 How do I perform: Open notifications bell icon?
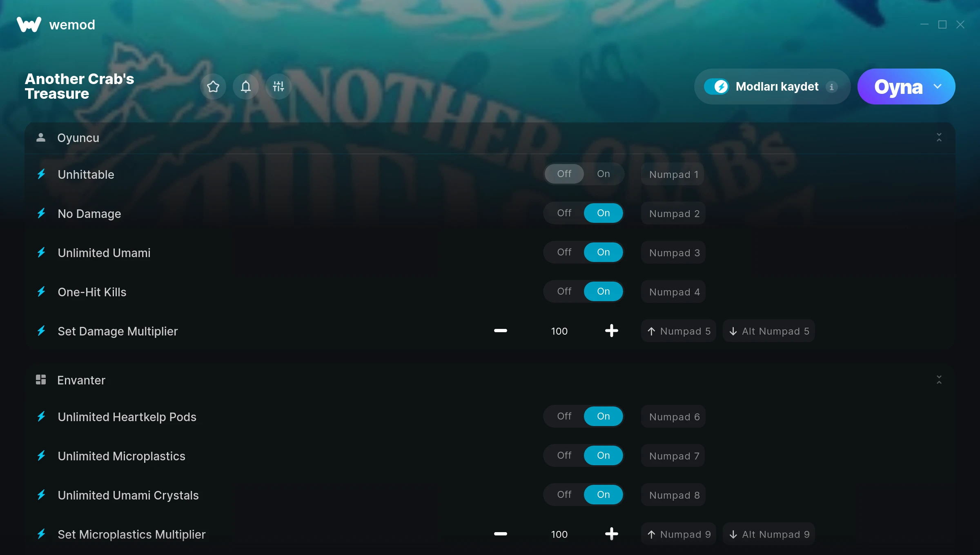[x=246, y=87]
